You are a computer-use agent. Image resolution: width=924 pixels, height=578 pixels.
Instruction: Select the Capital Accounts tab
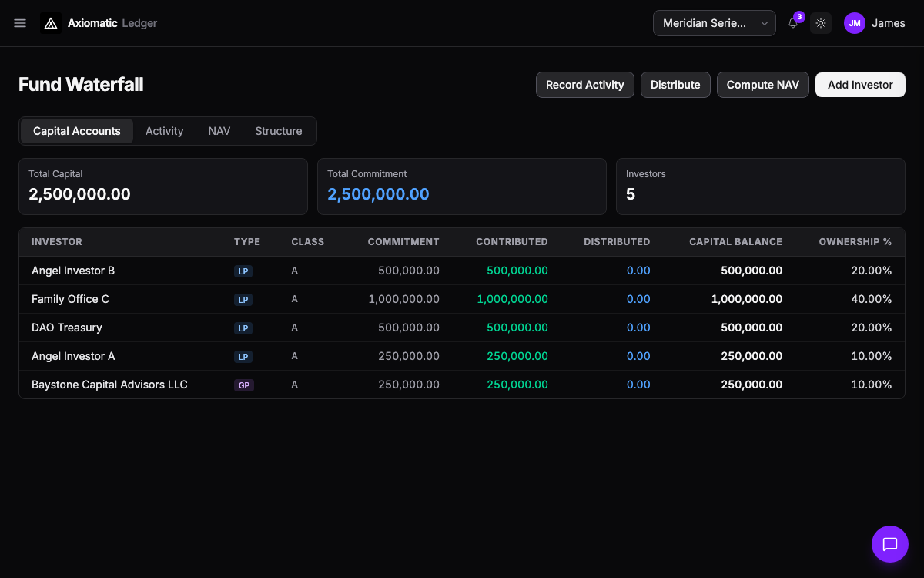(x=77, y=131)
